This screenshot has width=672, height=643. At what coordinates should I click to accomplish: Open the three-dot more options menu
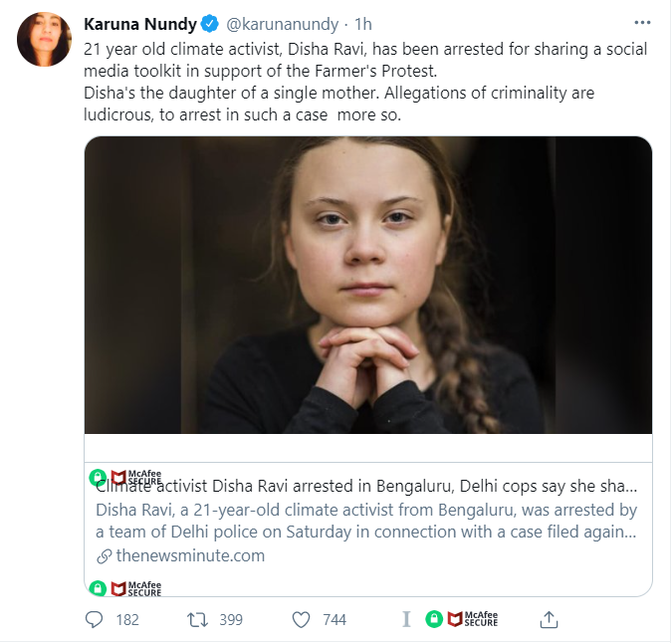pyautogui.click(x=644, y=23)
